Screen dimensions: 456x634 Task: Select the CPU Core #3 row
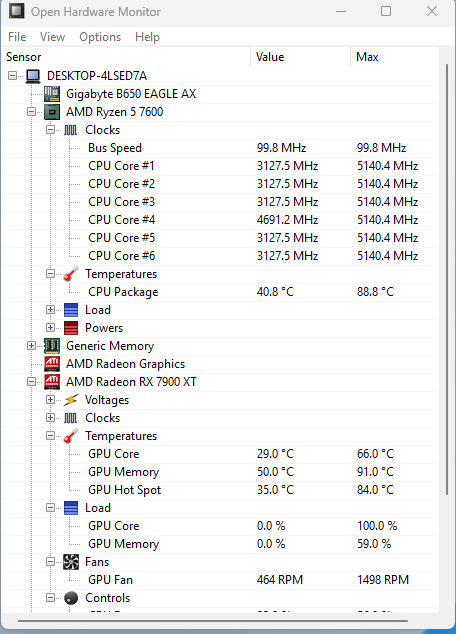(x=220, y=202)
